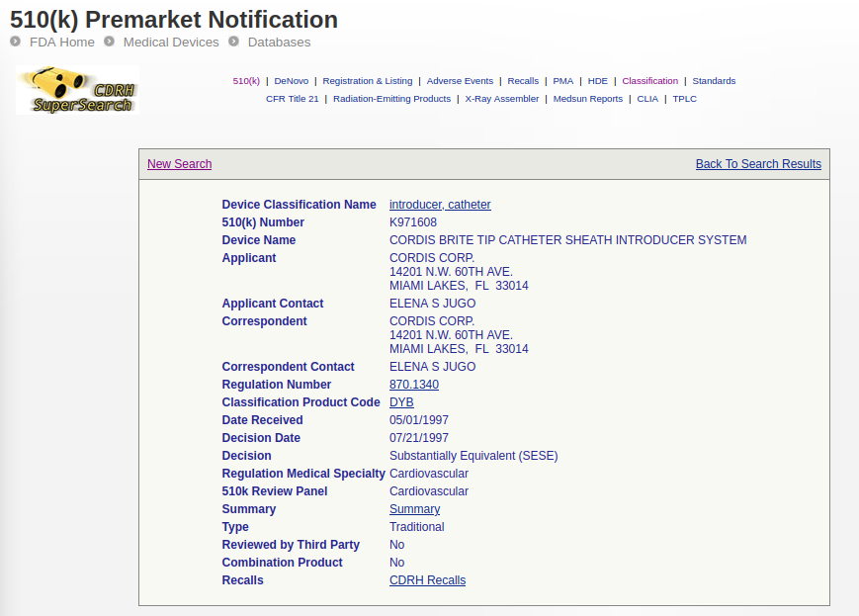The image size is (859, 616).
Task: Click the DYB product code link
Action: 401,402
